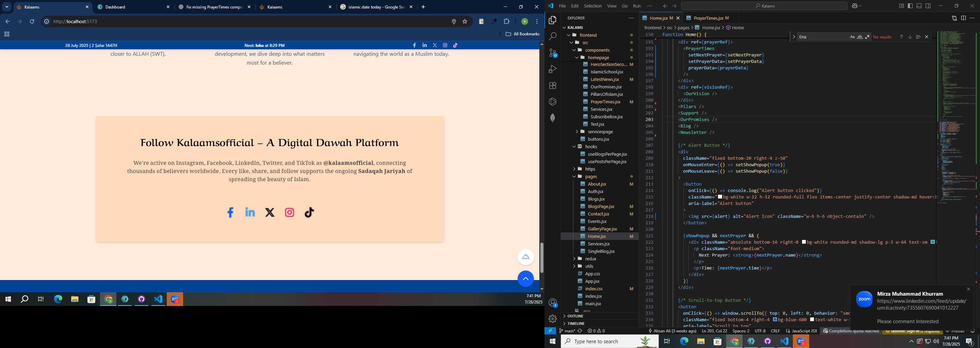980x348 pixels.
Task: Expand the TIMELINE section
Action: coord(576,324)
